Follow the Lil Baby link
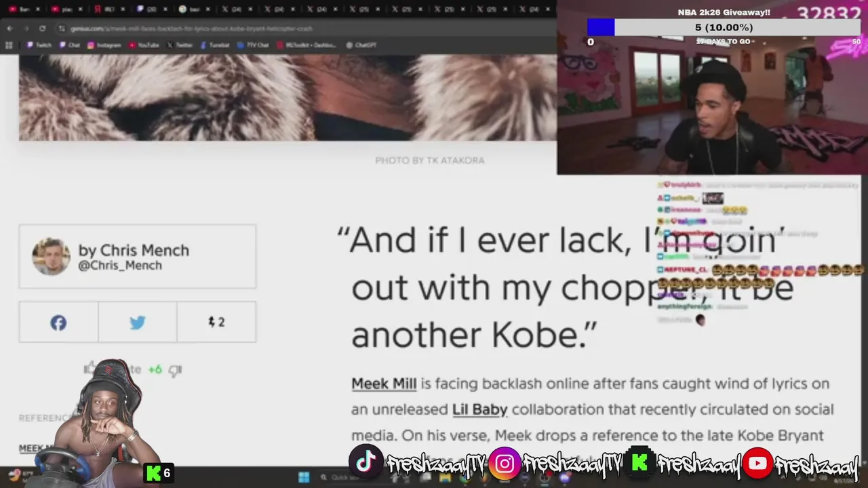This screenshot has width=868, height=488. click(x=479, y=409)
